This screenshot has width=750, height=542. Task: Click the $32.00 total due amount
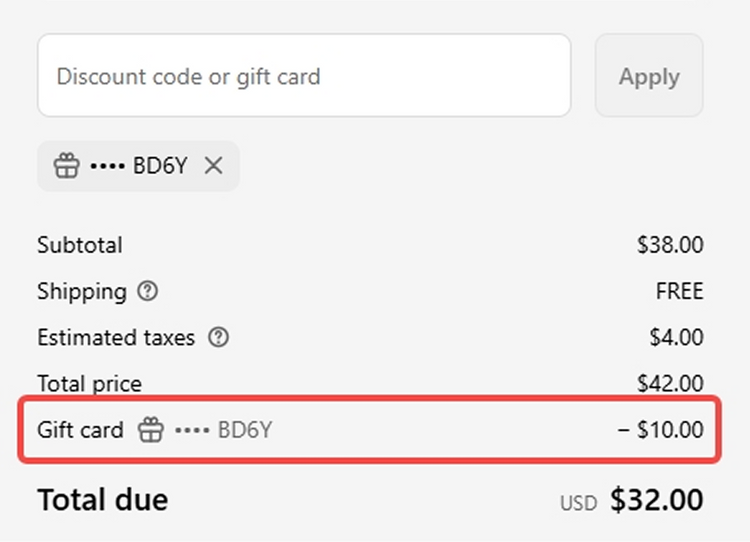pyautogui.click(x=657, y=499)
